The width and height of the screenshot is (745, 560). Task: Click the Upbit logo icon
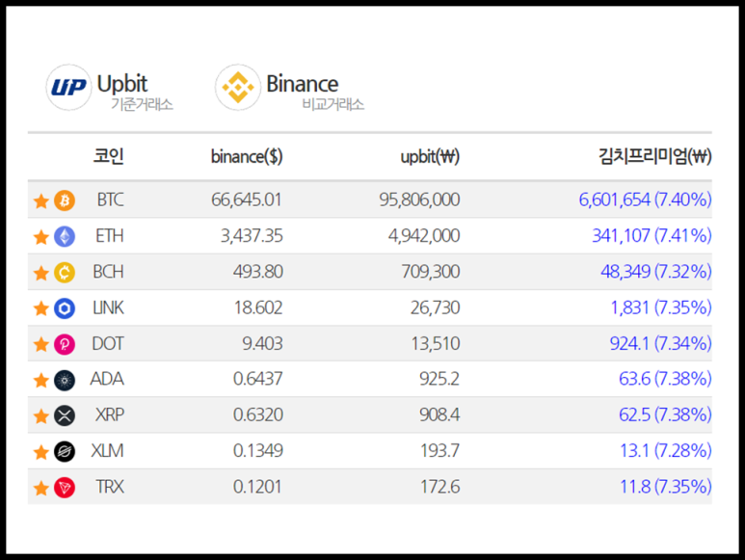point(68,88)
